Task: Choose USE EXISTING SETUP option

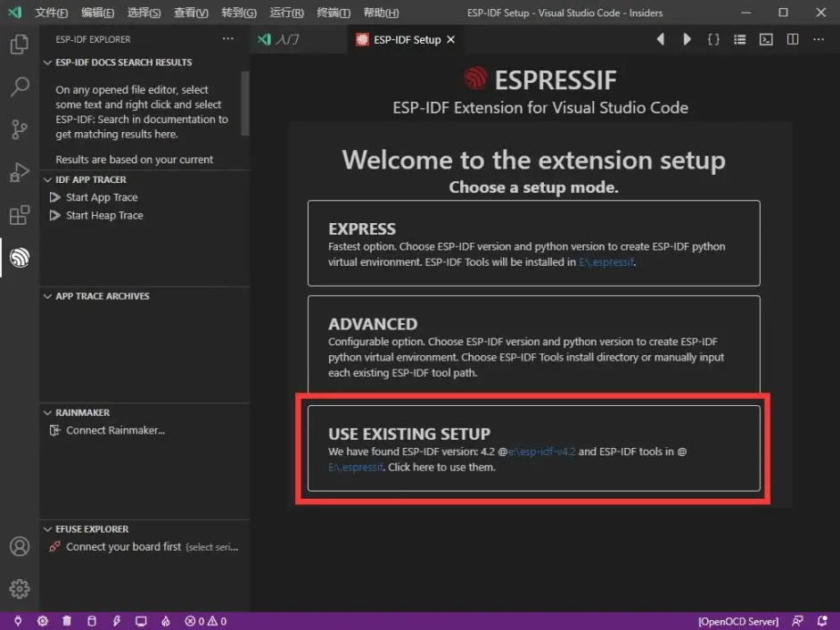Action: [533, 448]
